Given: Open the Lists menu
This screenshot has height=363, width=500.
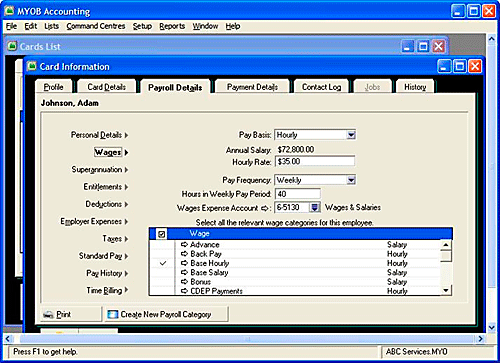Looking at the screenshot, I should (x=51, y=26).
